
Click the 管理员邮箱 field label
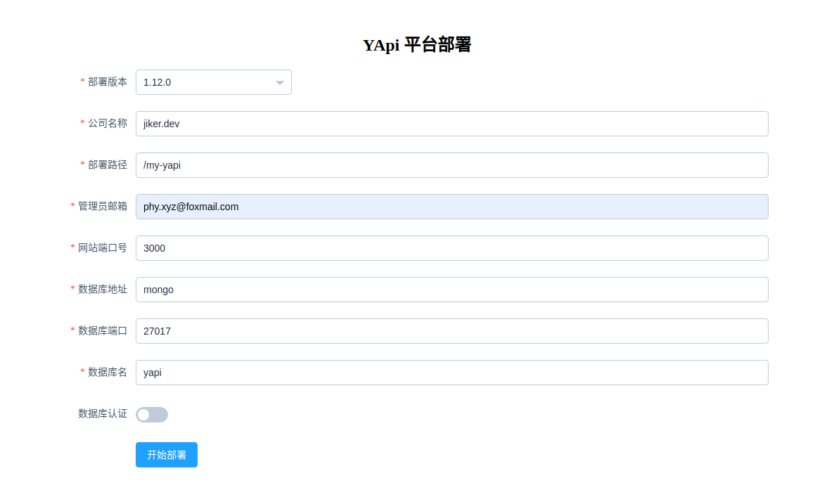click(102, 206)
